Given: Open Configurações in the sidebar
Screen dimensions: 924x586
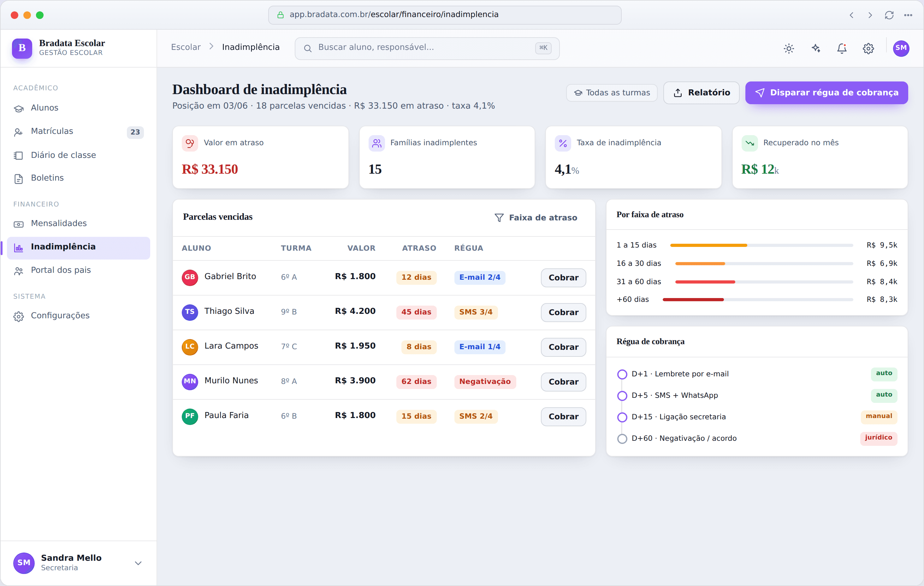Looking at the screenshot, I should (x=78, y=316).
